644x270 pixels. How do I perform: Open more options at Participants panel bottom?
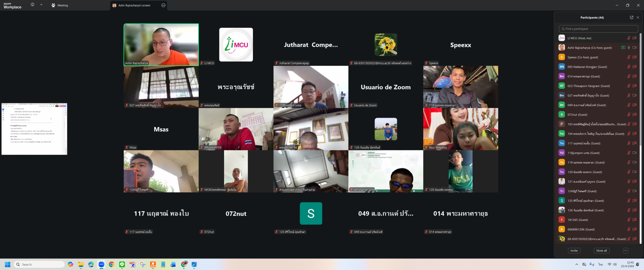(626, 251)
